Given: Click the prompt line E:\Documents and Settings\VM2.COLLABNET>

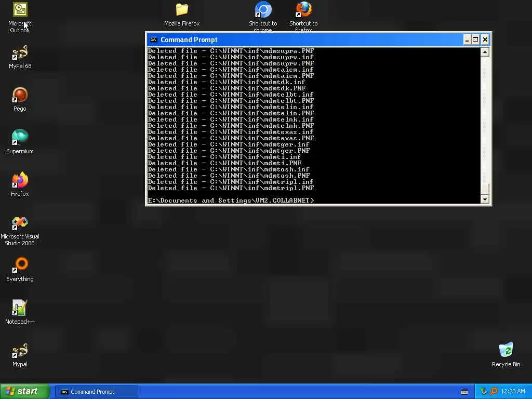Looking at the screenshot, I should tap(231, 200).
